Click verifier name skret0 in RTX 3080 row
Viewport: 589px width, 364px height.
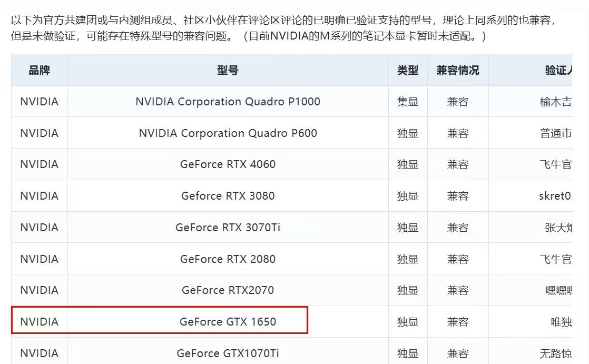[556, 196]
